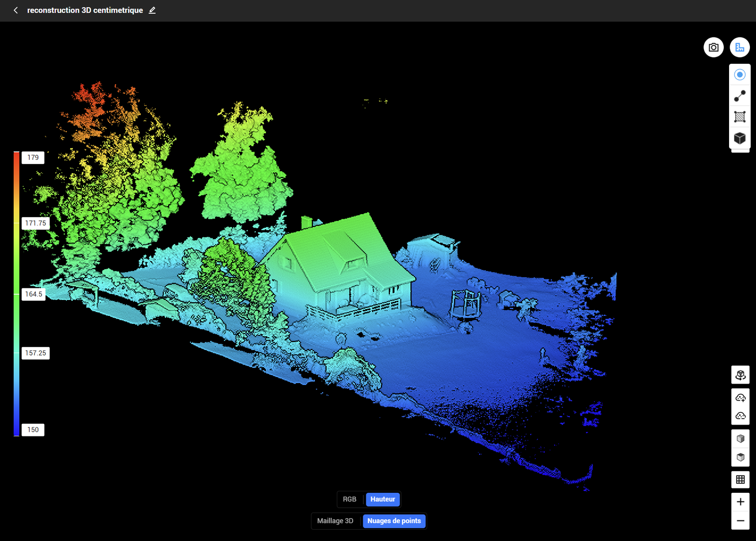The height and width of the screenshot is (541, 756).
Task: Select the cube volume measurement tool
Action: point(740,138)
